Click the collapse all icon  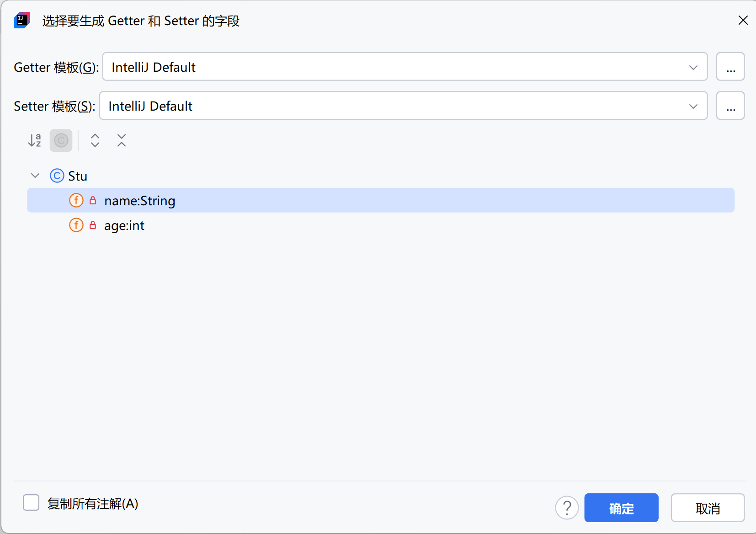point(121,140)
